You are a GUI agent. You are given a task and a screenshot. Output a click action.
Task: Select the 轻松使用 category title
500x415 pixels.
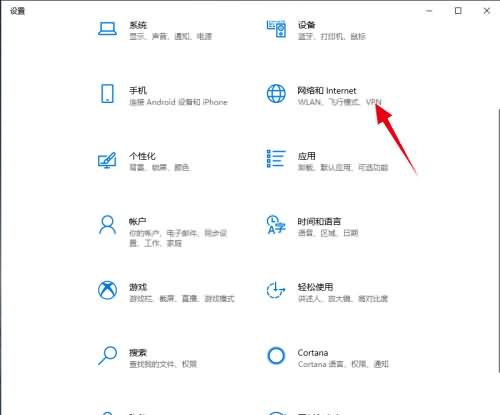[315, 287]
